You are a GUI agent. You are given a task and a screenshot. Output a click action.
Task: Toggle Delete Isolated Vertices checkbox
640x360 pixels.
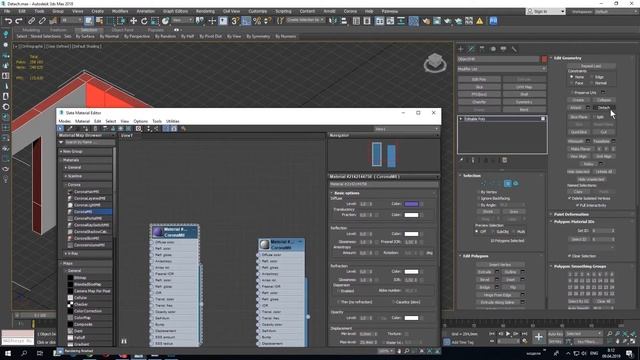pyautogui.click(x=570, y=198)
